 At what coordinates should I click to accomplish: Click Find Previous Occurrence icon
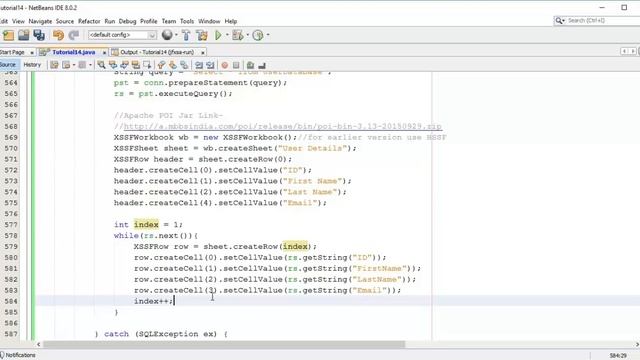coord(113,65)
